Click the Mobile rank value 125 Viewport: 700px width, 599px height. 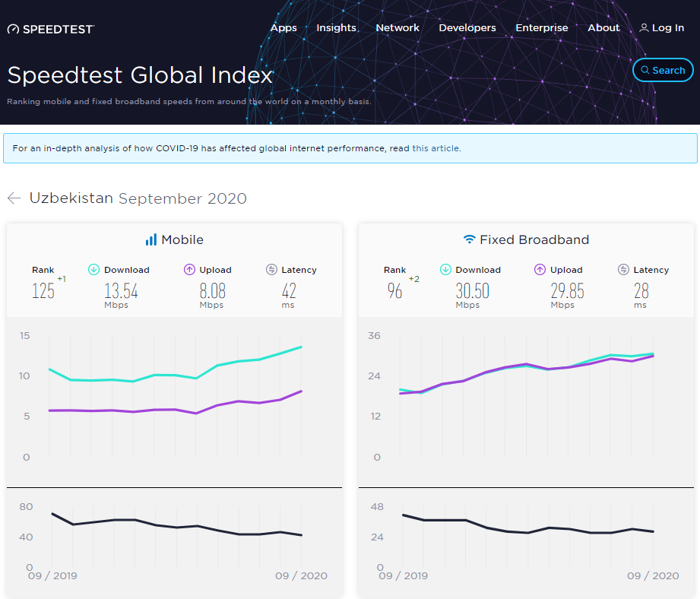(x=43, y=291)
